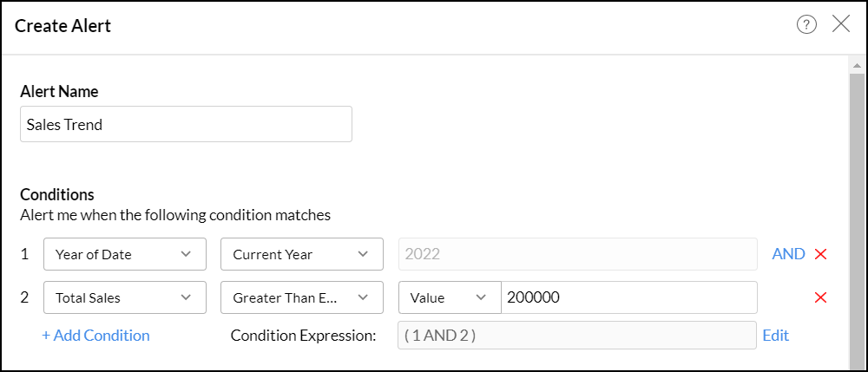The height and width of the screenshot is (372, 868).
Task: Open the Current Year dropdown
Action: [x=301, y=254]
